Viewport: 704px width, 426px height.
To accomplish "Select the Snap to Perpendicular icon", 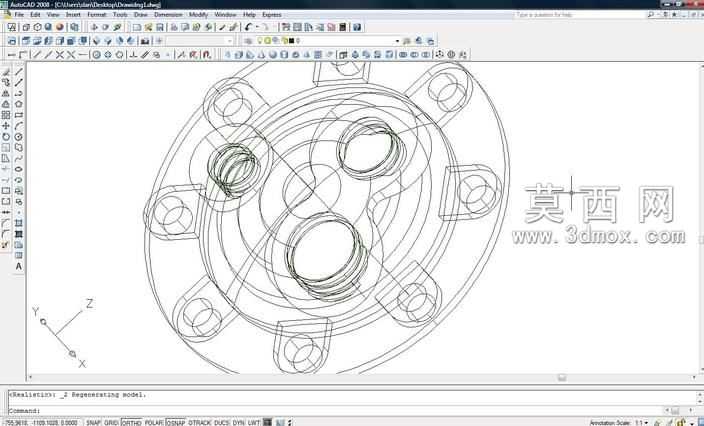I will coord(133,55).
